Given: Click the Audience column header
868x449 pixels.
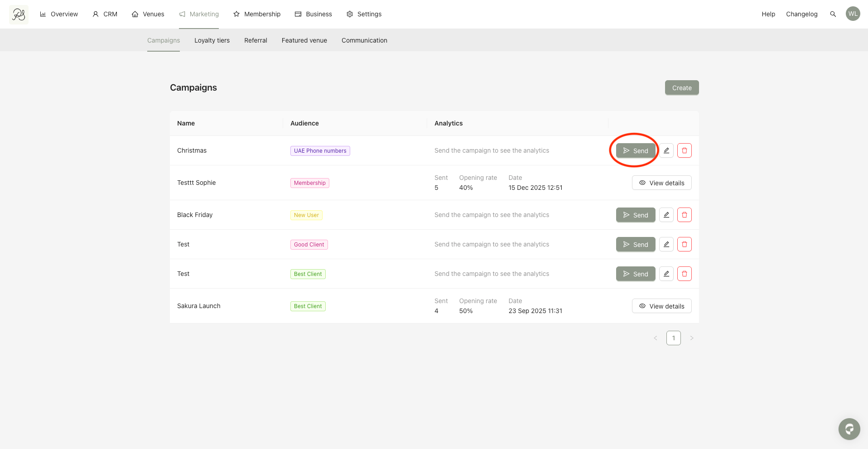Looking at the screenshot, I should tap(304, 123).
